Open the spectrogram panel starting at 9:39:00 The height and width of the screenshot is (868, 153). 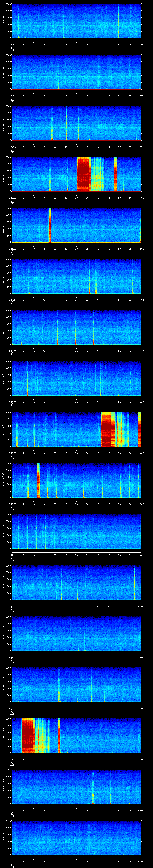[x=76, y=123]
